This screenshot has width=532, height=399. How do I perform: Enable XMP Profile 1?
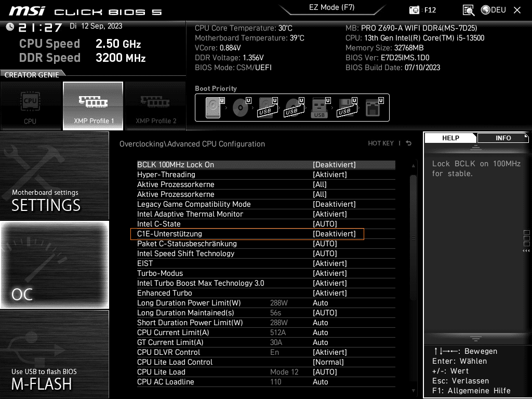pyautogui.click(x=93, y=106)
